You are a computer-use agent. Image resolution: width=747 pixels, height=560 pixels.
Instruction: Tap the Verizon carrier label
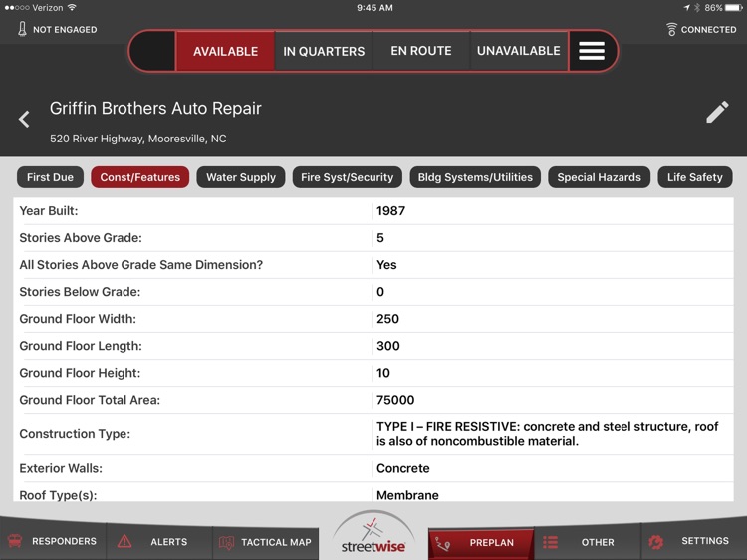pyautogui.click(x=48, y=8)
